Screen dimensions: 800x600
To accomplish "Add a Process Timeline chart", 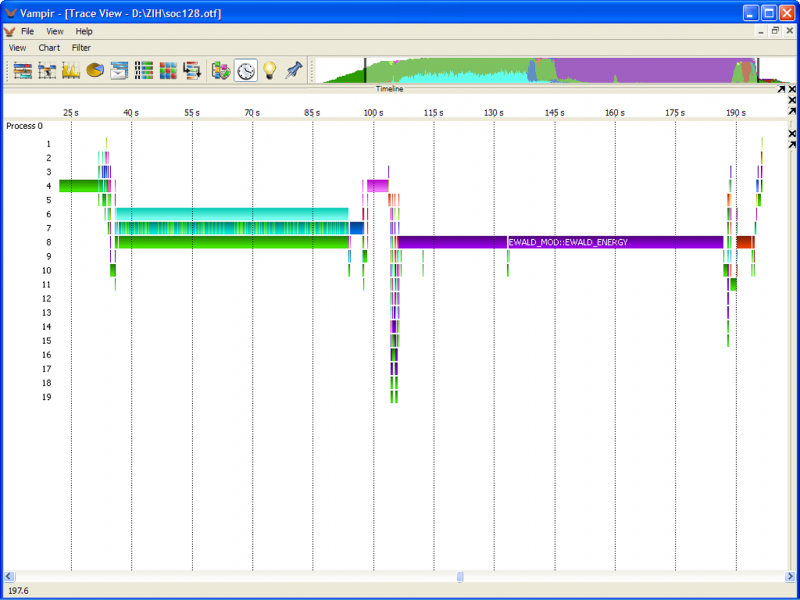I will coord(47,70).
